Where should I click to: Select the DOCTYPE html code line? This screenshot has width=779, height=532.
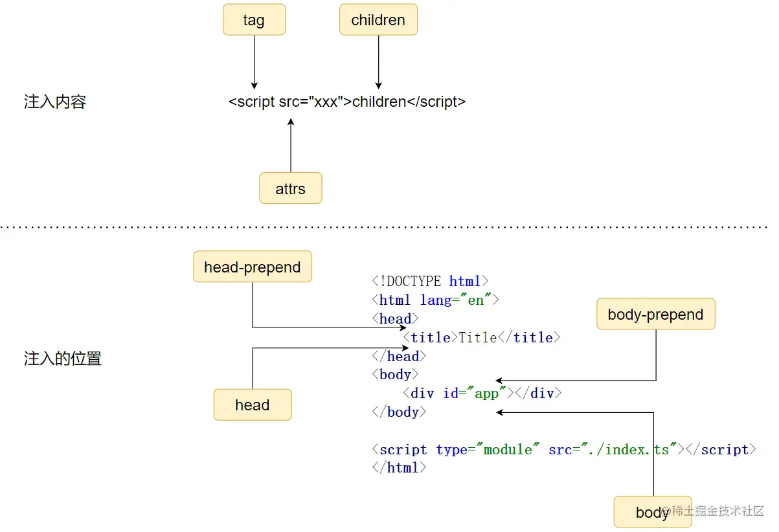(429, 281)
